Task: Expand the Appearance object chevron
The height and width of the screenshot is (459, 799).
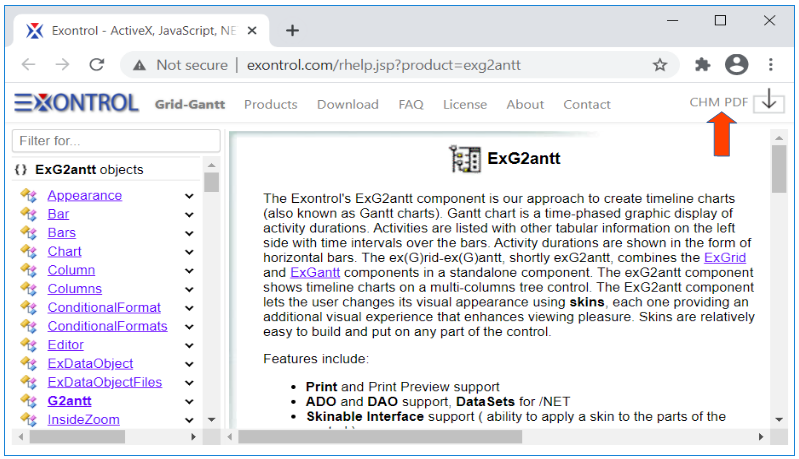Action: (189, 196)
